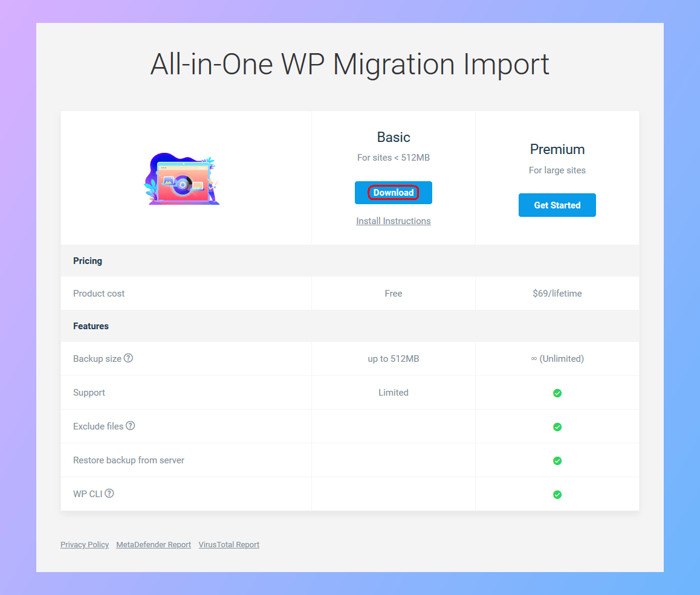Click the 'up to 512MB' value
Image resolution: width=700 pixels, height=595 pixels.
(x=394, y=359)
